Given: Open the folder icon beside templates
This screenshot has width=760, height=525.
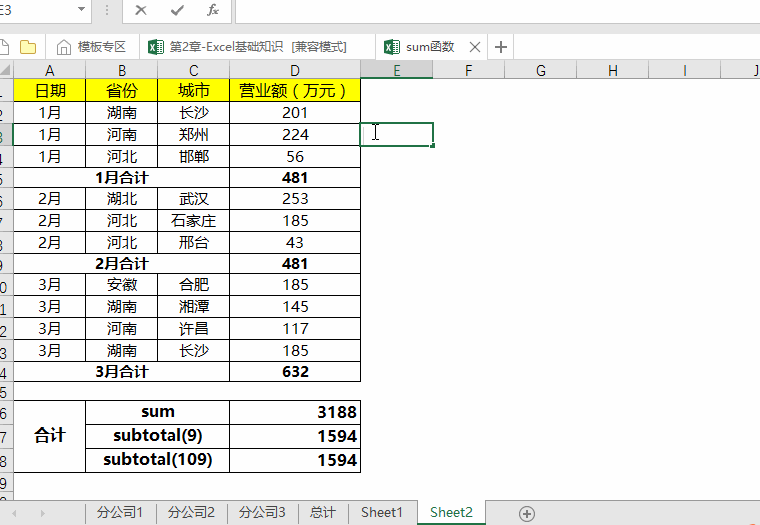Looking at the screenshot, I should point(28,47).
